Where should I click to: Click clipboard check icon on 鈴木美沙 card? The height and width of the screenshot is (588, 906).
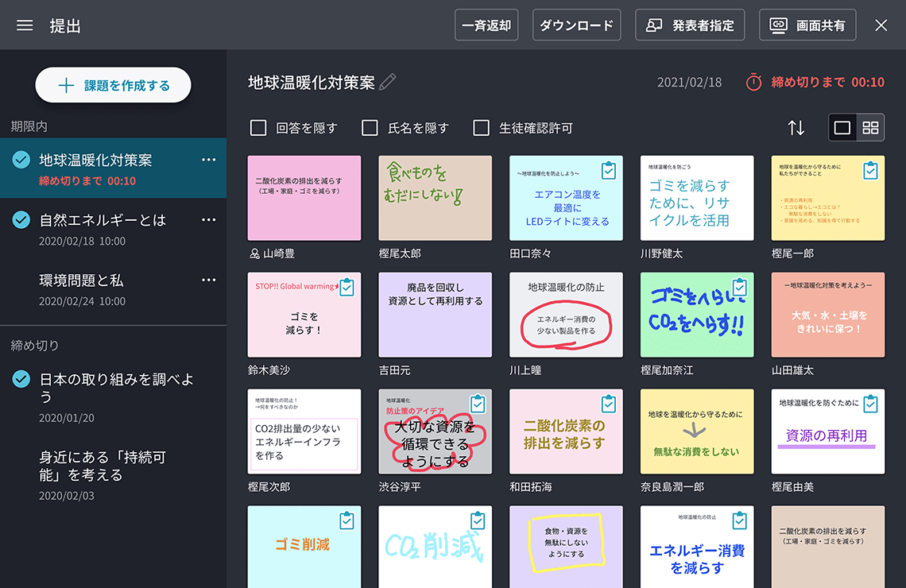point(347,288)
